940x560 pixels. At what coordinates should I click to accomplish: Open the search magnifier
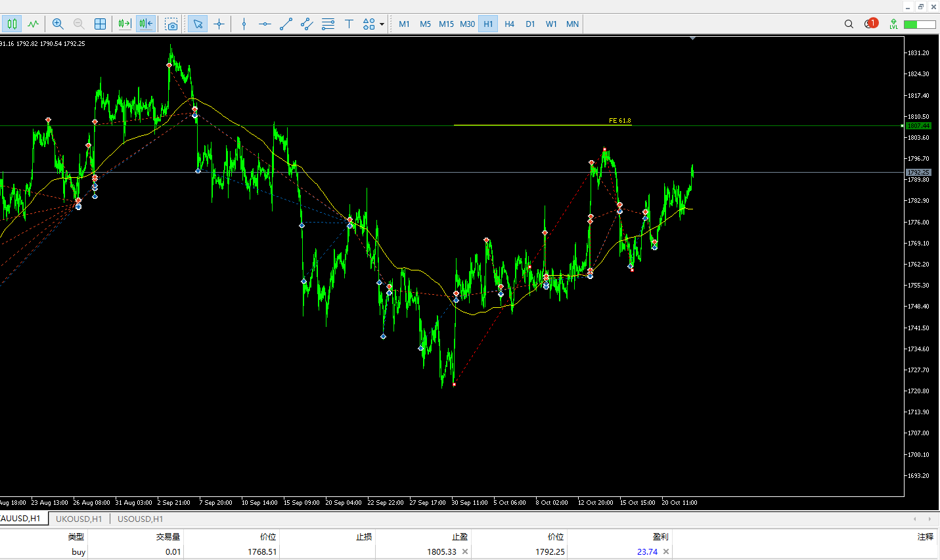coord(849,24)
